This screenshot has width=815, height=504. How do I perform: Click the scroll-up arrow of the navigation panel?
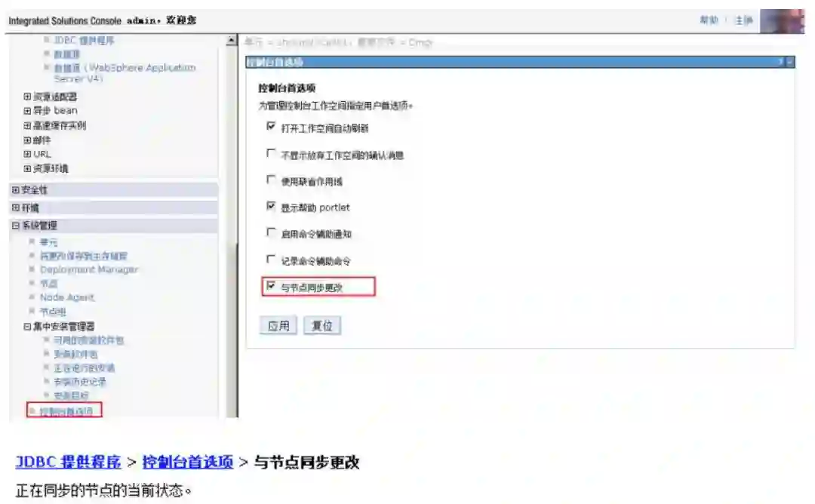point(232,41)
